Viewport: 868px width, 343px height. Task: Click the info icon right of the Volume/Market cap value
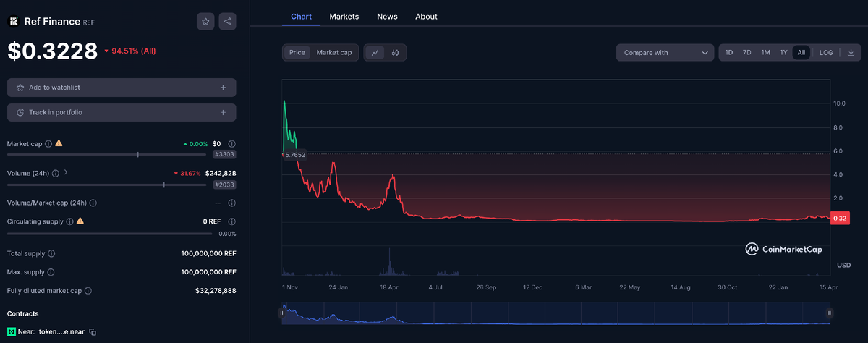pos(231,203)
